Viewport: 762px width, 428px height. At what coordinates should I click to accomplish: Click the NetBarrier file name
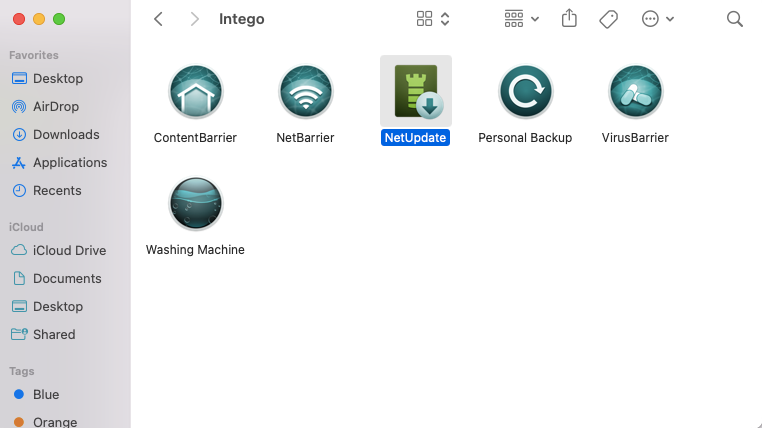coord(305,137)
